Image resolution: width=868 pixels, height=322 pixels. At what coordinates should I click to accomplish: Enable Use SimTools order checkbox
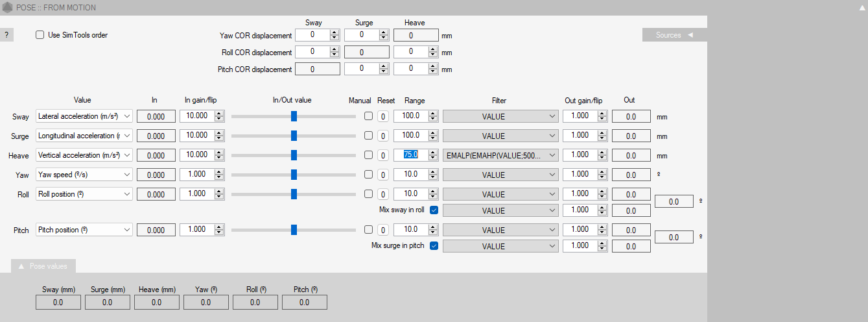[40, 35]
